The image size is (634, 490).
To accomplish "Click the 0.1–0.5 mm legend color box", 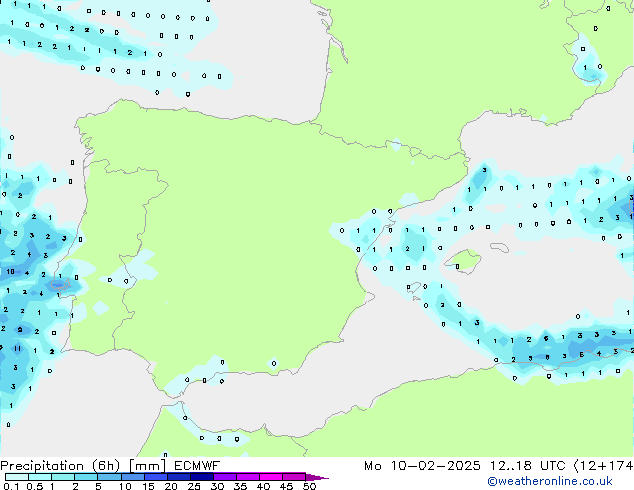I will (x=17, y=477).
